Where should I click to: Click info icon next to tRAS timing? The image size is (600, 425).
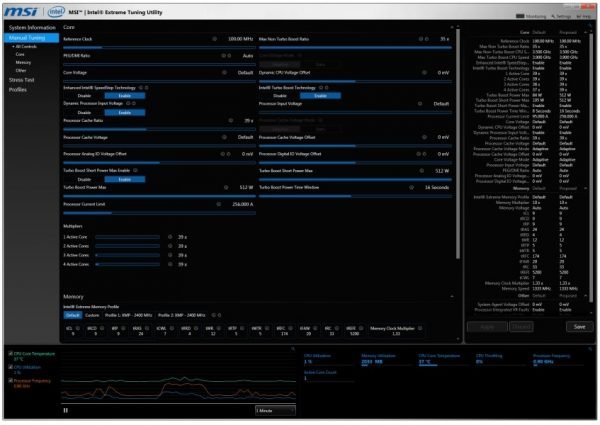[147, 328]
